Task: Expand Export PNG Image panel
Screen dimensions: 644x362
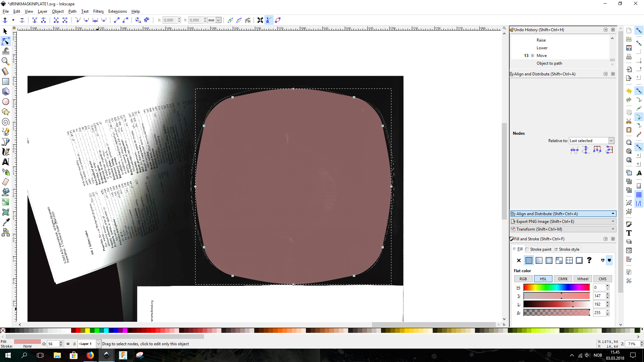Action: 563,222
